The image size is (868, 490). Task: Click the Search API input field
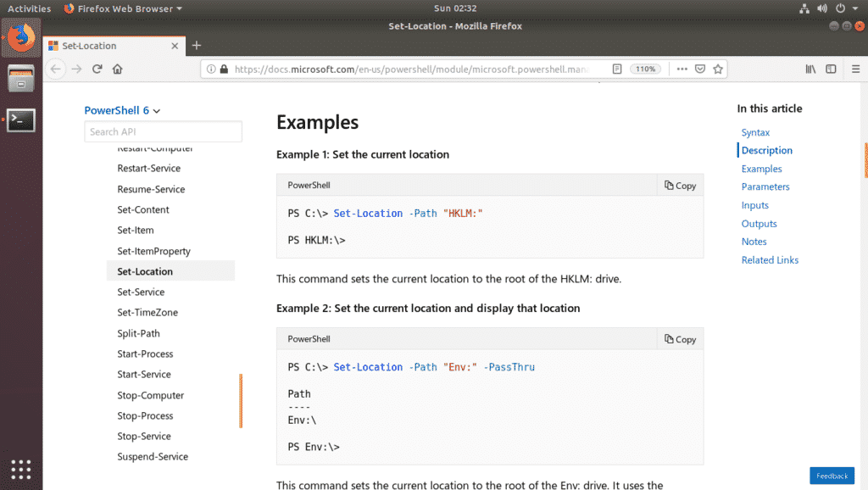(164, 131)
